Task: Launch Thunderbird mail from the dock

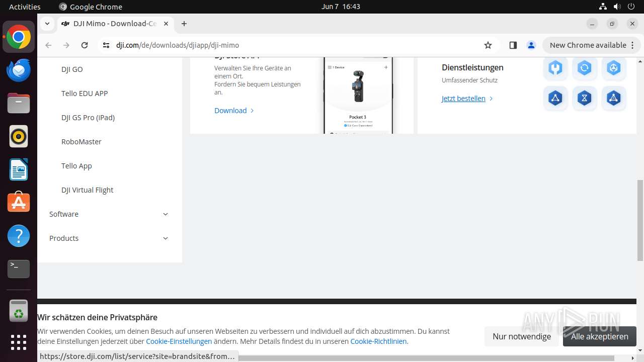Action: 19,70
